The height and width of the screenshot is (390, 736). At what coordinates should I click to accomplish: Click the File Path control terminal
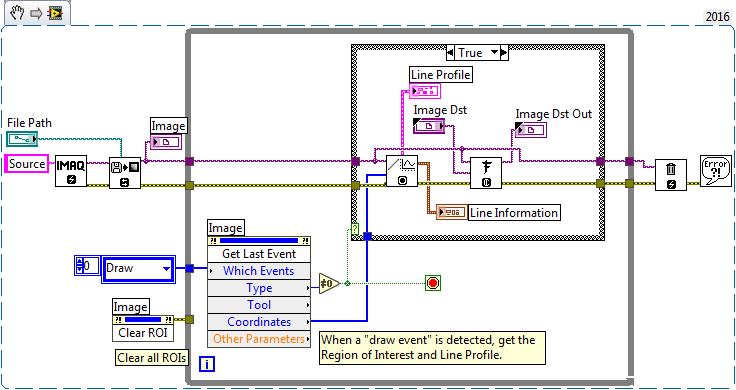coord(22,139)
